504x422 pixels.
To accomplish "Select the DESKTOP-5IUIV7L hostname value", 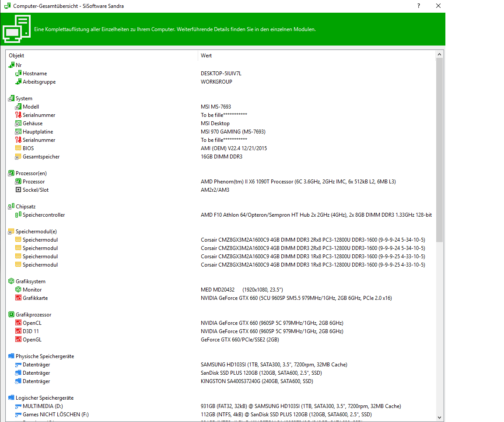I will coord(221,74).
